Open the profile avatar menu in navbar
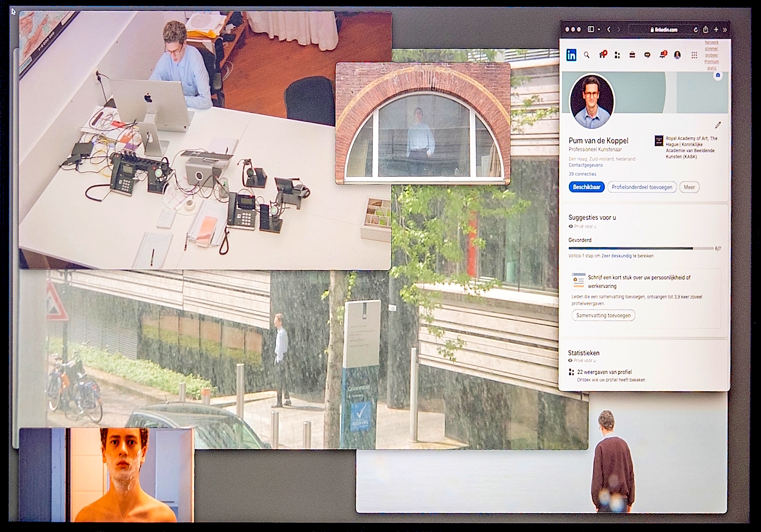The height and width of the screenshot is (532, 761). (677, 55)
